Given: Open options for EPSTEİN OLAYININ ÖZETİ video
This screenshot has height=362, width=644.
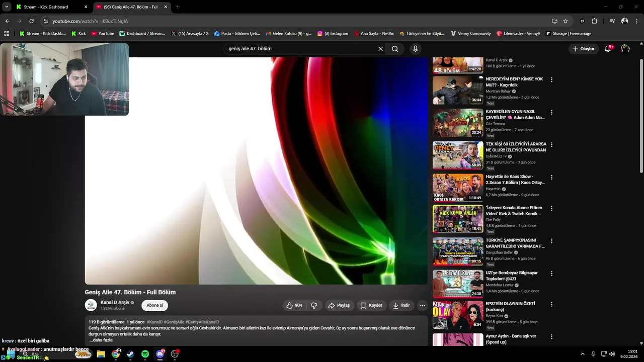Looking at the screenshot, I should point(551,305).
